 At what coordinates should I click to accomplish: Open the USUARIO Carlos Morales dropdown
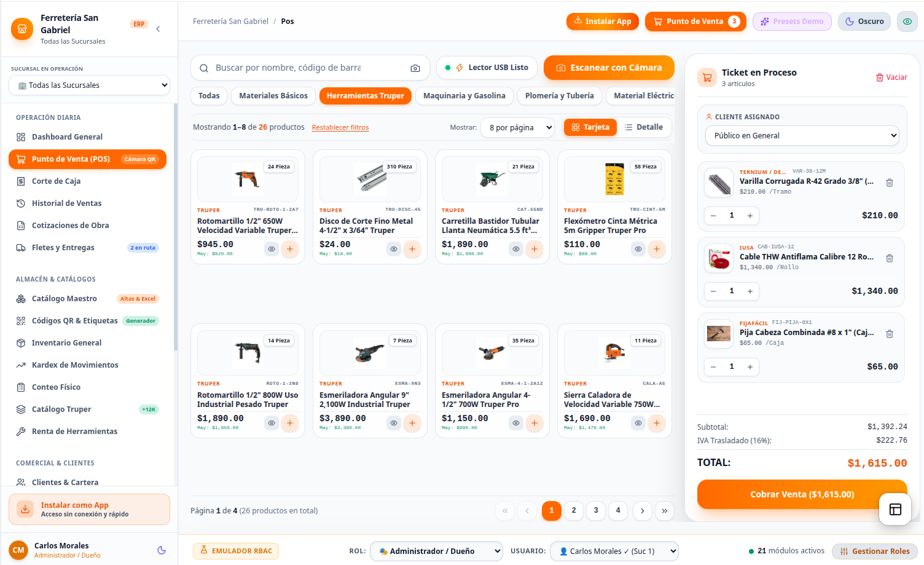pyautogui.click(x=614, y=551)
